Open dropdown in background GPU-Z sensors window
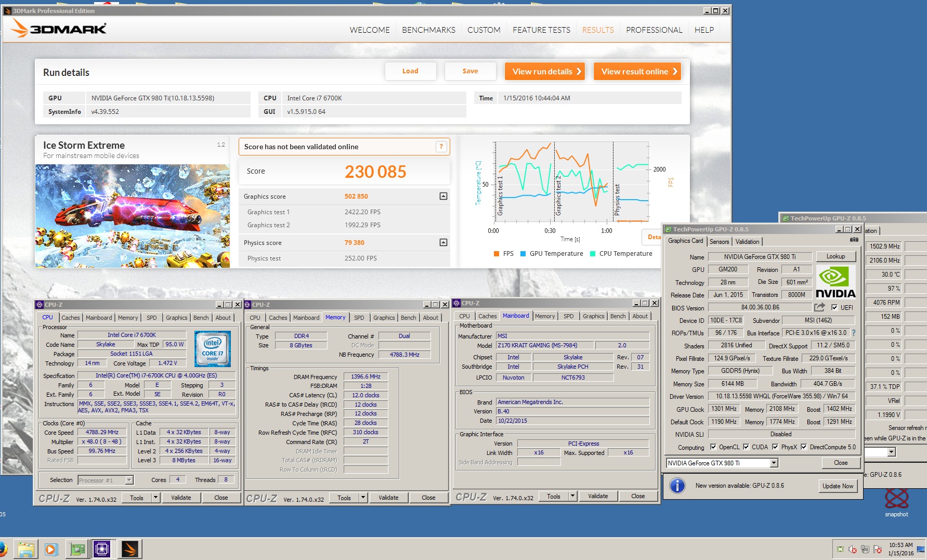The width and height of the screenshot is (927, 560). pyautogui.click(x=892, y=452)
